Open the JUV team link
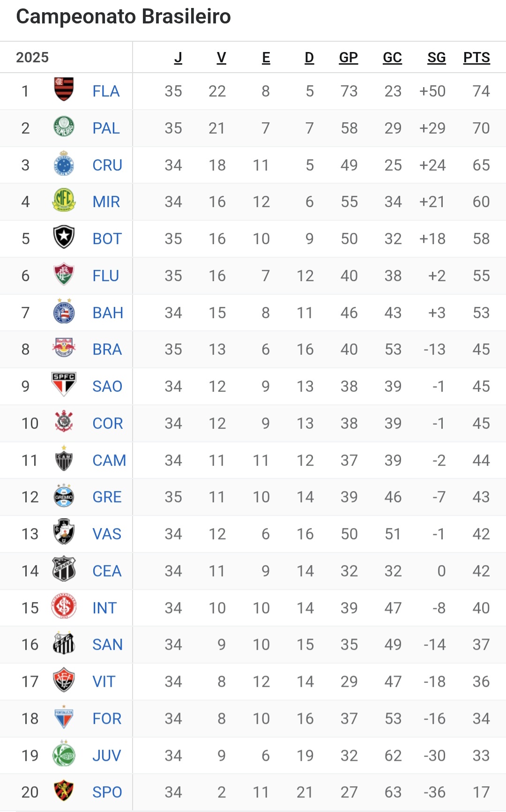 click(107, 755)
